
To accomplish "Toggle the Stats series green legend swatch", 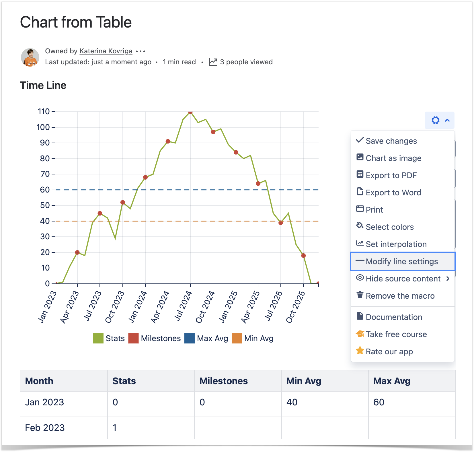I will click(x=98, y=338).
